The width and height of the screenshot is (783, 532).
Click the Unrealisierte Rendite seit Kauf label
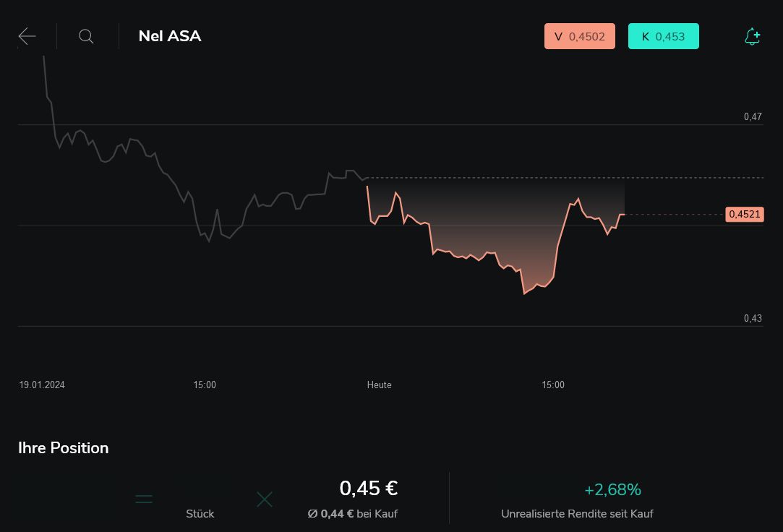coord(577,514)
